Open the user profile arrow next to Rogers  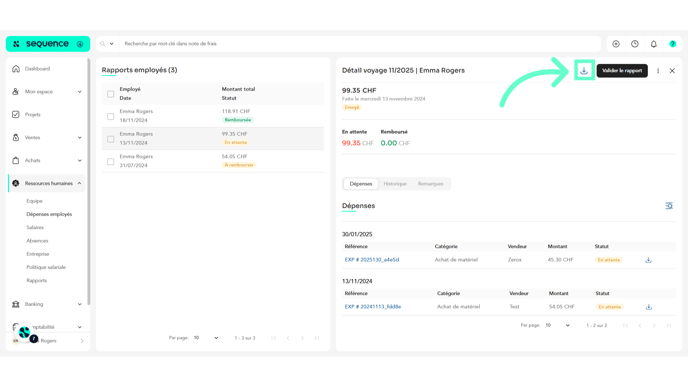(82, 341)
